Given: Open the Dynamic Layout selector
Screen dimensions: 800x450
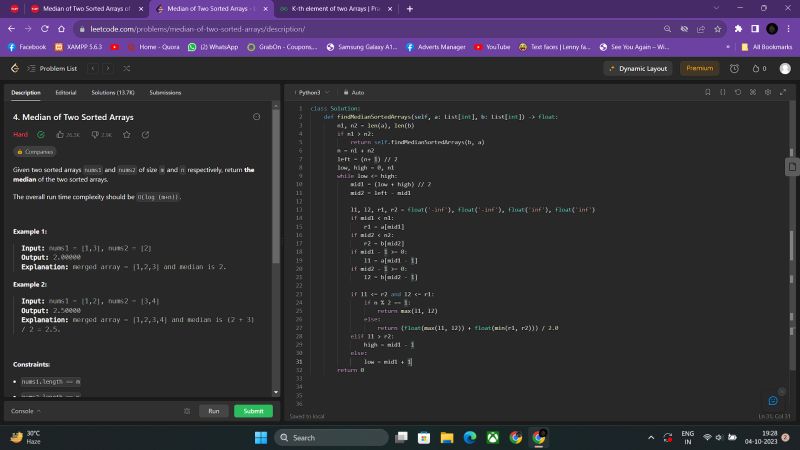Looking at the screenshot, I should click(x=638, y=68).
